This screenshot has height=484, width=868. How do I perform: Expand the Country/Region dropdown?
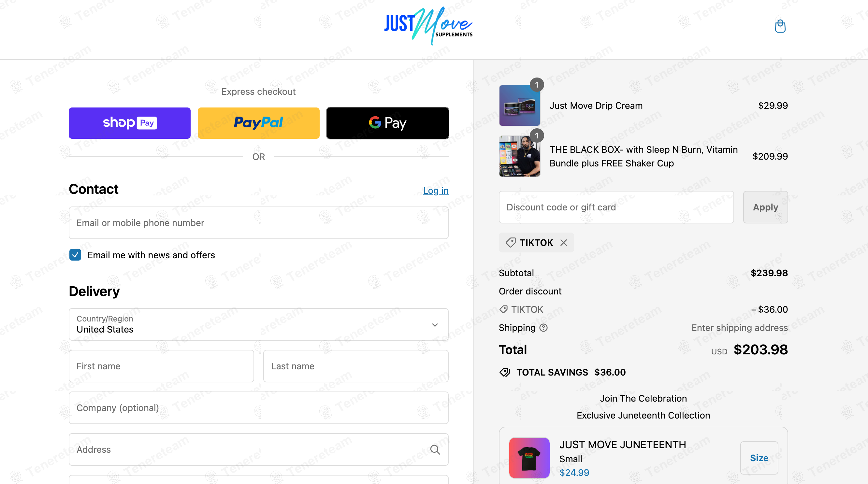click(x=258, y=324)
